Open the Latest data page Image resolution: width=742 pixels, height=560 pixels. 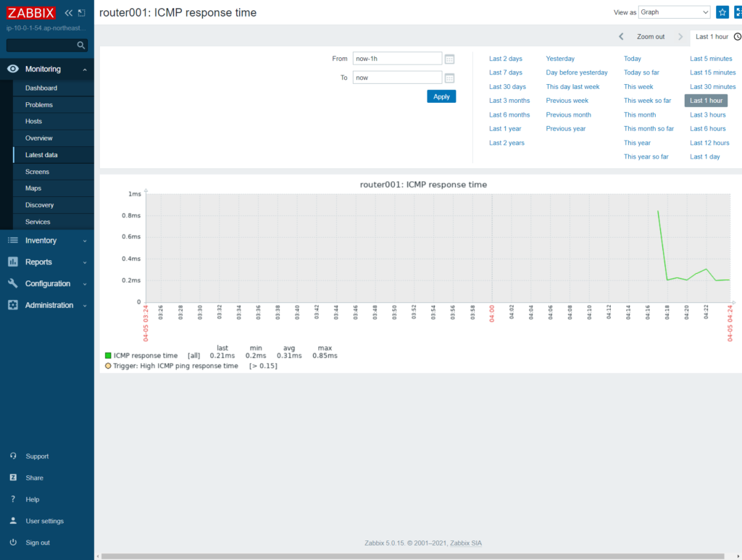[41, 154]
